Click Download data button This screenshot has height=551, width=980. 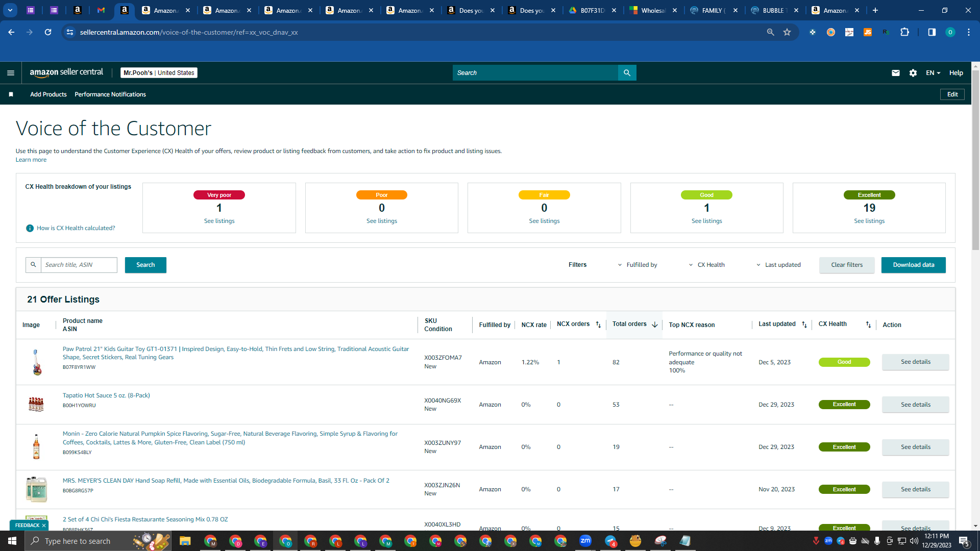914,265
